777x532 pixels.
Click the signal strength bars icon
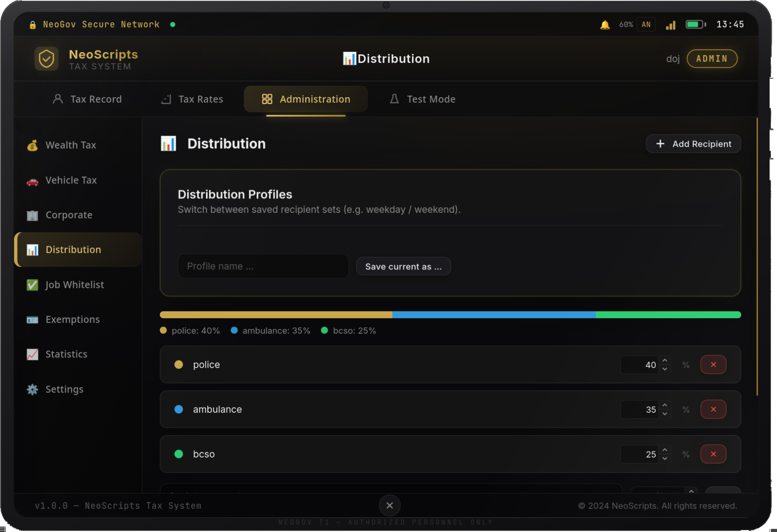click(671, 25)
